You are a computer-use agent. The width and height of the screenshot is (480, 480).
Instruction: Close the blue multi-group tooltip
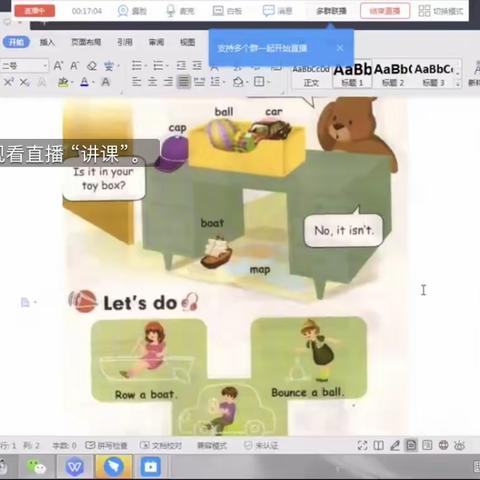tap(340, 48)
